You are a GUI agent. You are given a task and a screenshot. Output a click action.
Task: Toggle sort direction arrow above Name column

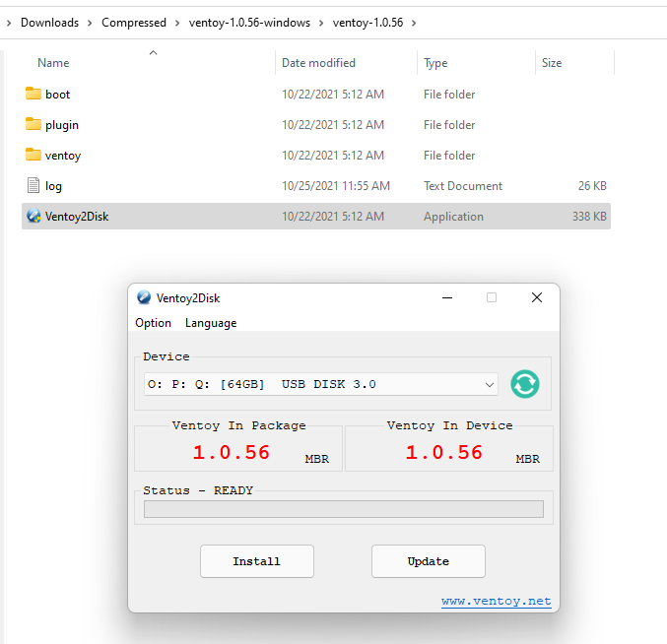tap(153, 53)
